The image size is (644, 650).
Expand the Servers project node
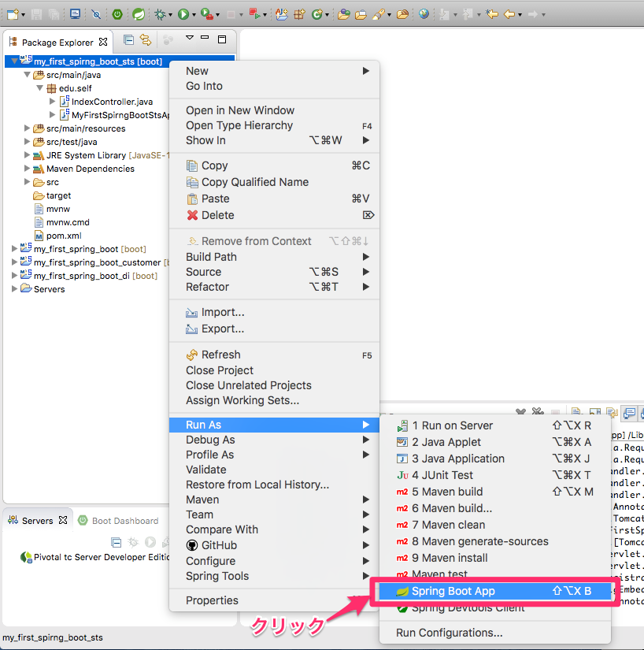(x=14, y=289)
